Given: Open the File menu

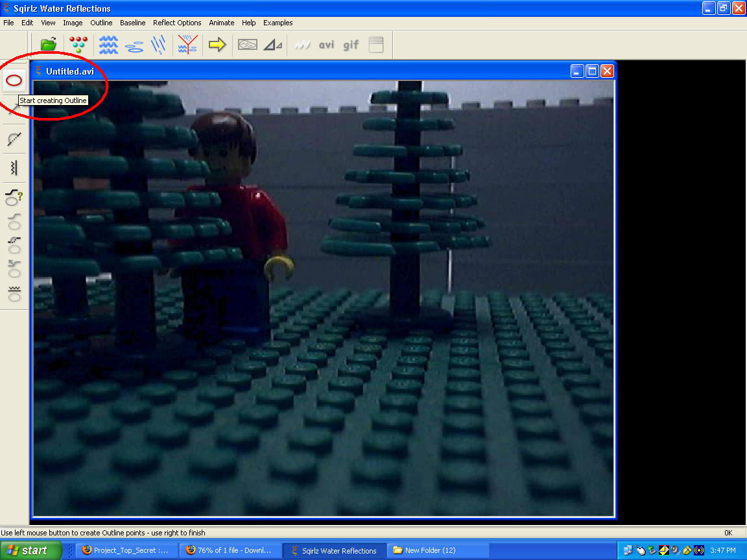Looking at the screenshot, I should pyautogui.click(x=8, y=23).
